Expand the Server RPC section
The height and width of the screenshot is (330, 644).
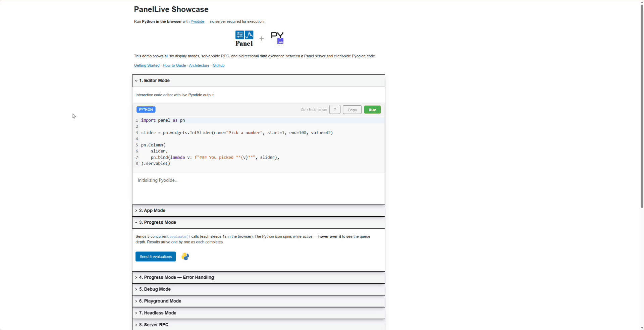tap(154, 325)
